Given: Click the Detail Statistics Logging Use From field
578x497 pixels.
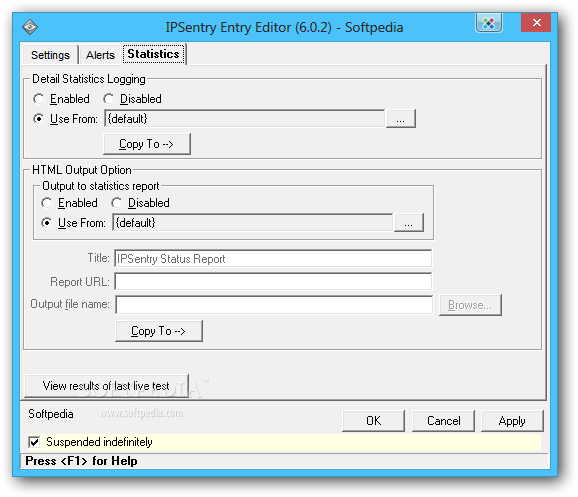Looking at the screenshot, I should click(x=244, y=119).
